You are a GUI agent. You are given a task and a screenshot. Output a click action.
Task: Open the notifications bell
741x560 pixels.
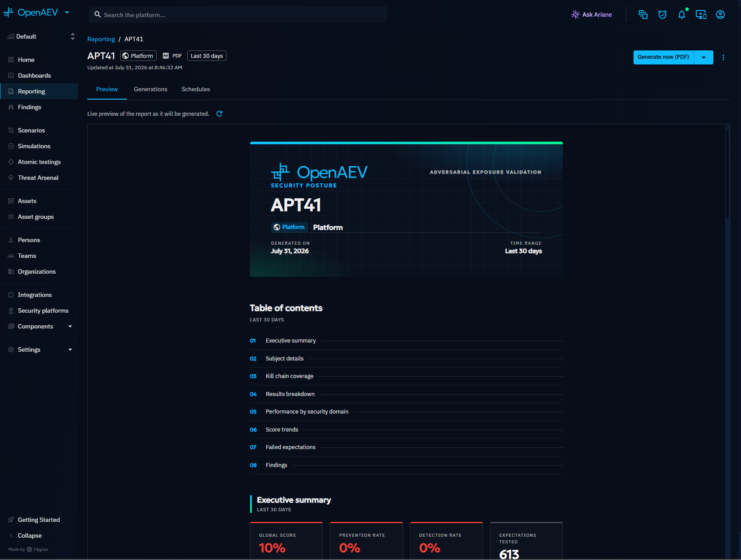pyautogui.click(x=682, y=14)
